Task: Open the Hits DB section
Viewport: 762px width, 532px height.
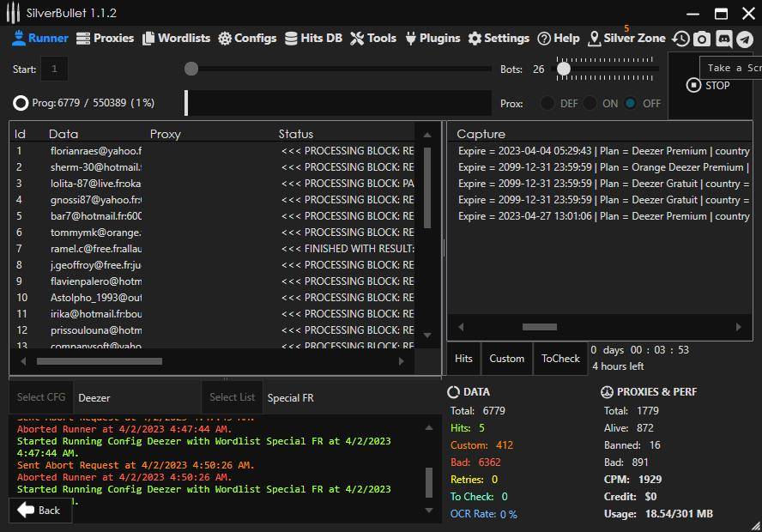Action: coord(313,38)
